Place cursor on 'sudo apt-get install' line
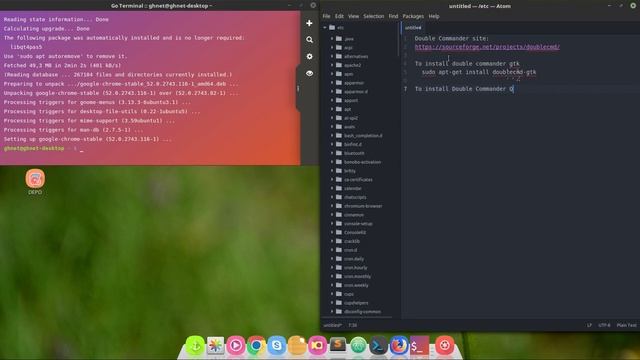 point(479,72)
